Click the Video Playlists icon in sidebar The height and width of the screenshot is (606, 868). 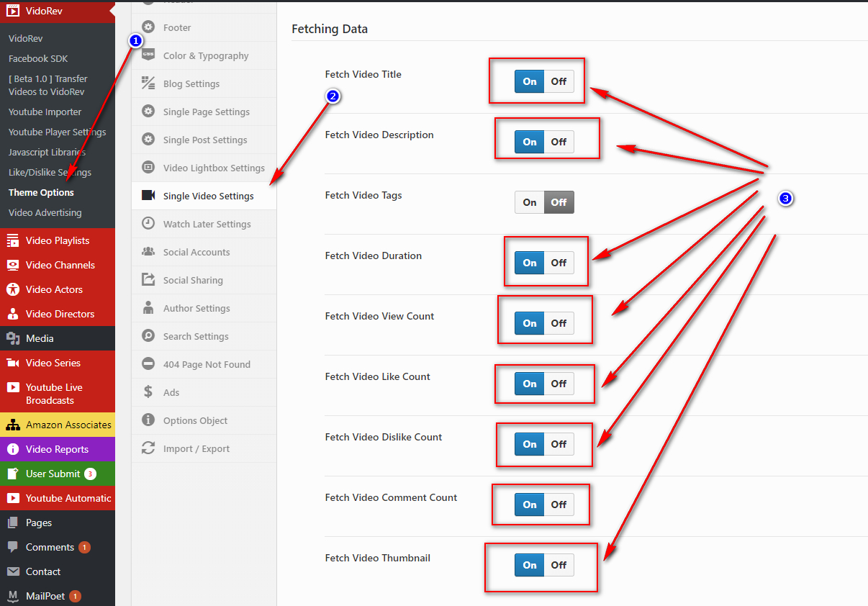click(x=13, y=241)
